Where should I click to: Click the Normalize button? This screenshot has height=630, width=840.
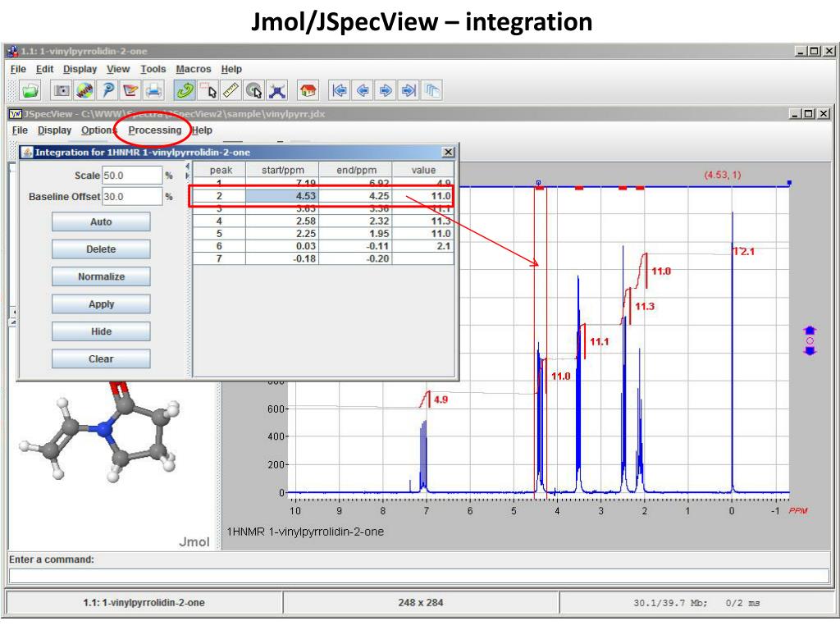(x=101, y=276)
